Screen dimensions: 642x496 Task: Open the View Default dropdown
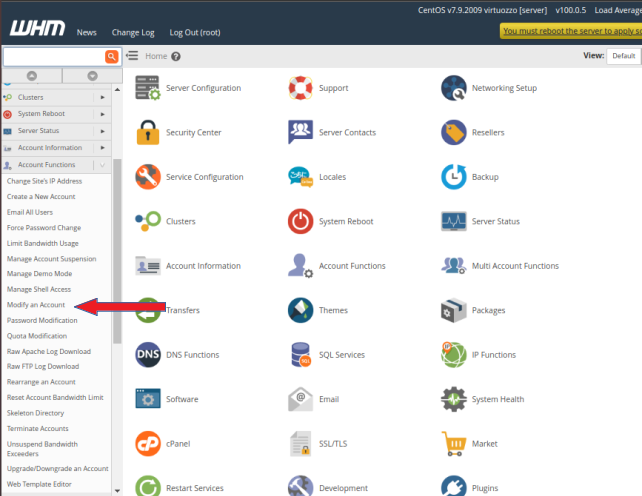[624, 56]
